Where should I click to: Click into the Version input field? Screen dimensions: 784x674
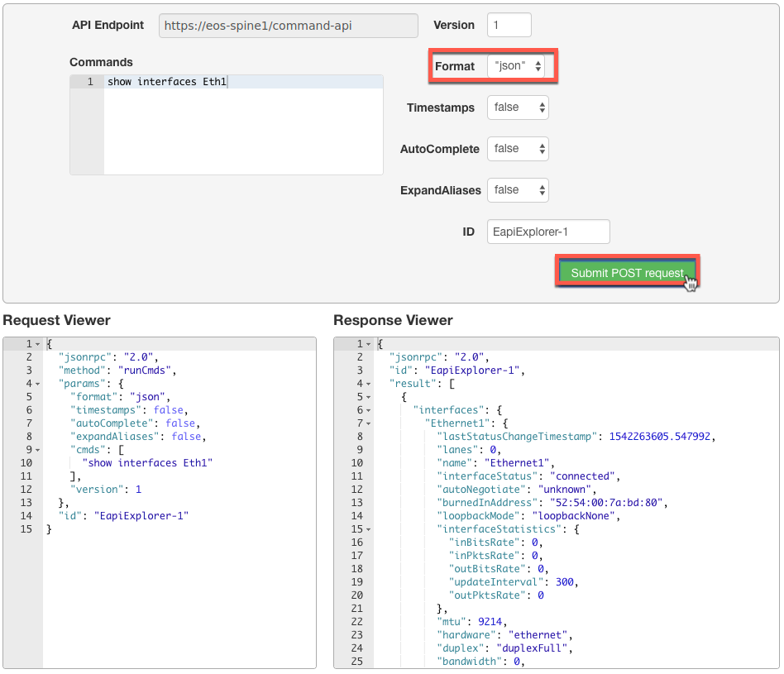(x=509, y=26)
